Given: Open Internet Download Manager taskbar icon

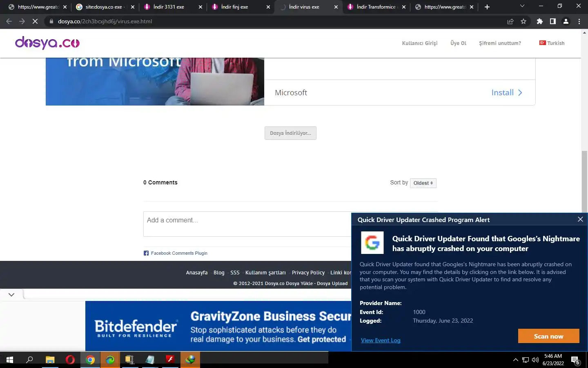Looking at the screenshot, I should pyautogui.click(x=190, y=360).
